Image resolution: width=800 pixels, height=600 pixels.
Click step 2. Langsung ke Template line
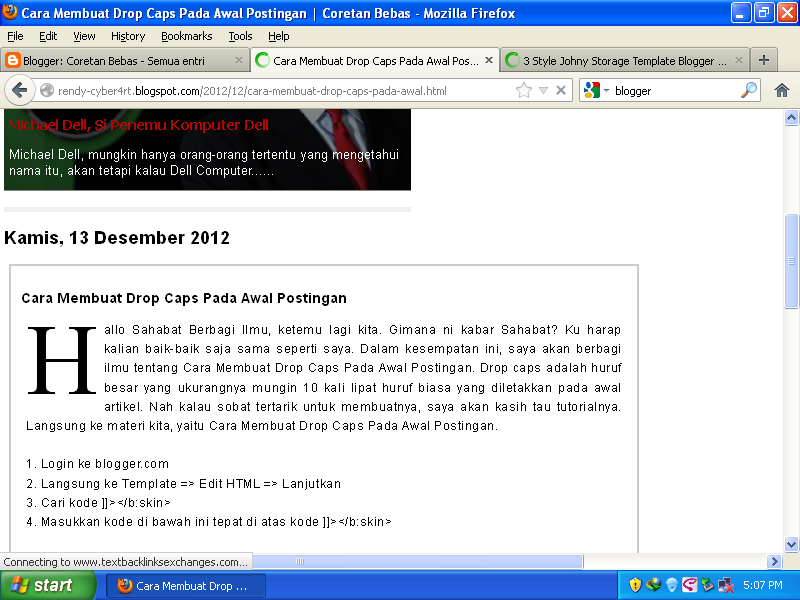(183, 483)
